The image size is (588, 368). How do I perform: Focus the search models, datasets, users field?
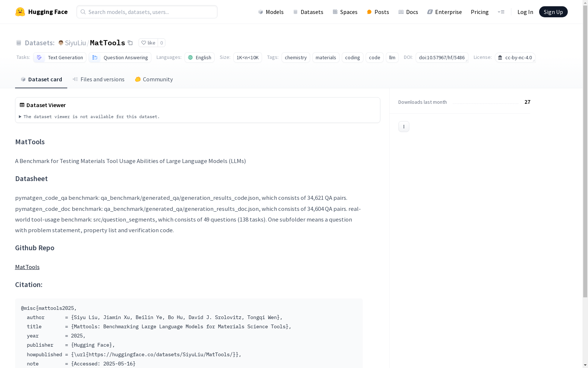[x=147, y=12]
